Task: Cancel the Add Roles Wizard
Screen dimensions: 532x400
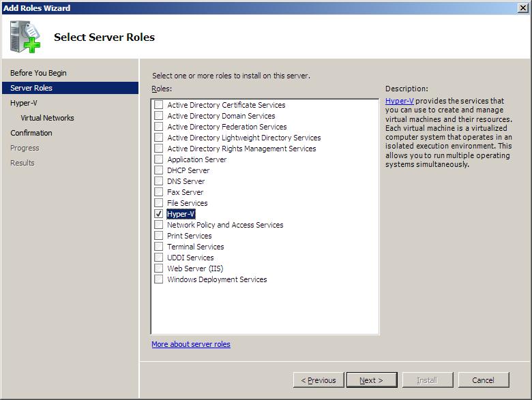Action: click(484, 380)
